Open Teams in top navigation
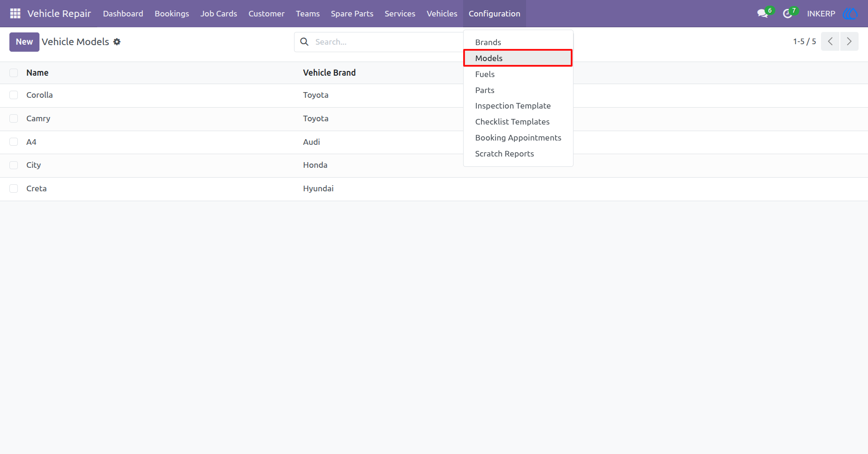868x454 pixels. click(x=308, y=14)
